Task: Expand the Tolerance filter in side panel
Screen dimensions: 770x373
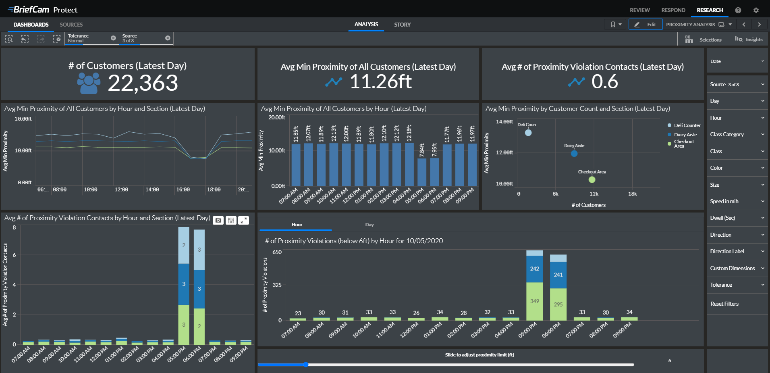Action: coord(736,285)
